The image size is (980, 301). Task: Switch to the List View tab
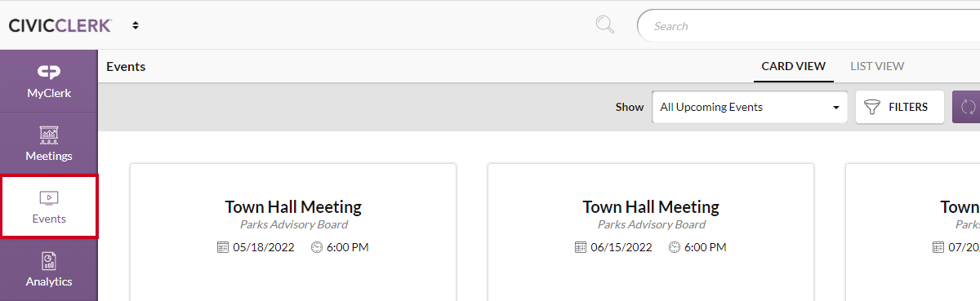(x=877, y=66)
